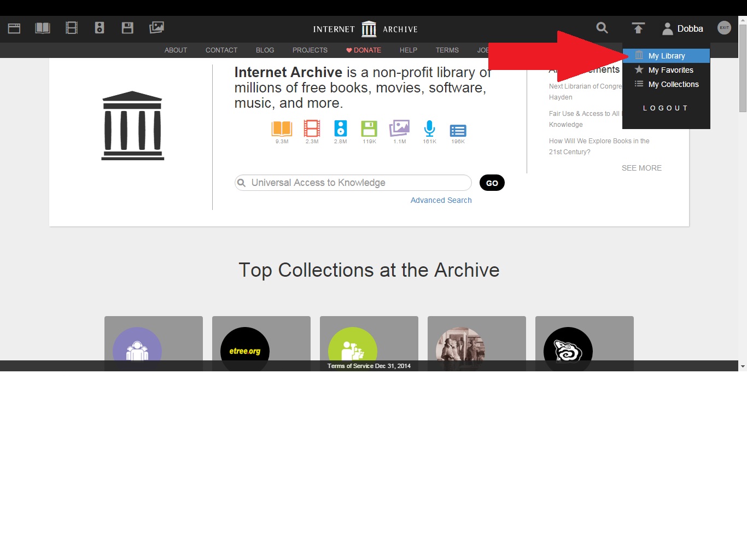This screenshot has width=747, height=560.
Task: Select My Library from user menu
Action: (x=666, y=56)
